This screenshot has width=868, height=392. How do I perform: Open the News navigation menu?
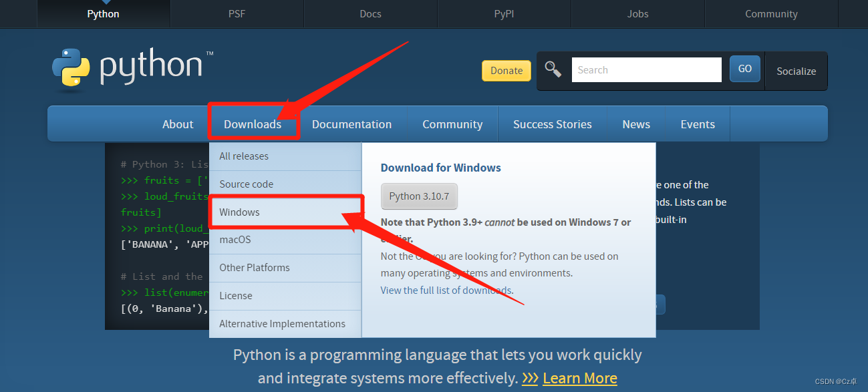point(636,124)
